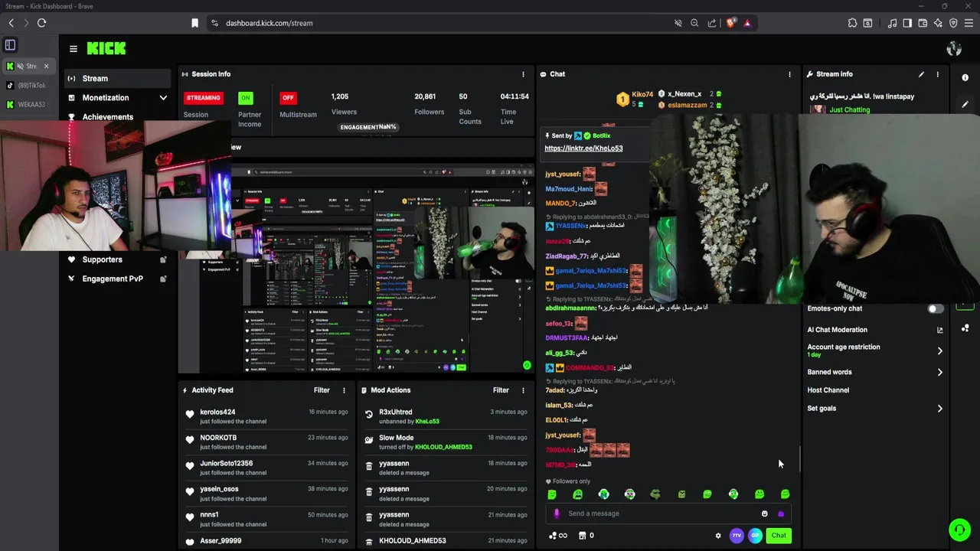Open Brave Leo AI sparkle icon

pyautogui.click(x=938, y=23)
